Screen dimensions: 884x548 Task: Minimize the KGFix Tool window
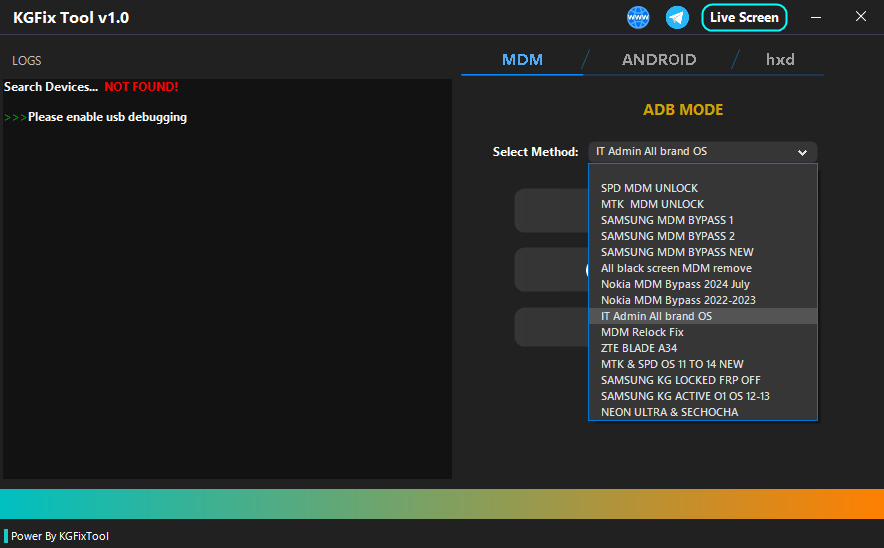click(x=817, y=17)
